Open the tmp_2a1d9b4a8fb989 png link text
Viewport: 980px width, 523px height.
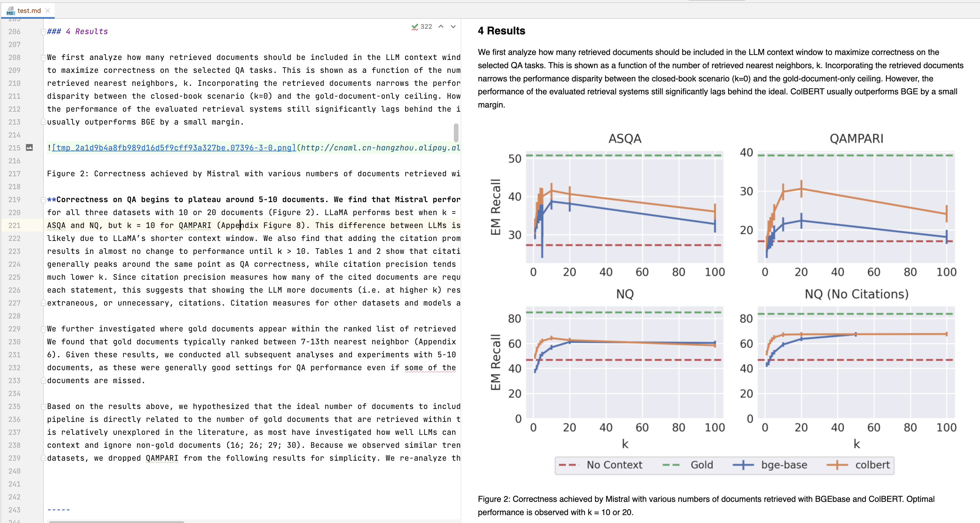174,148
